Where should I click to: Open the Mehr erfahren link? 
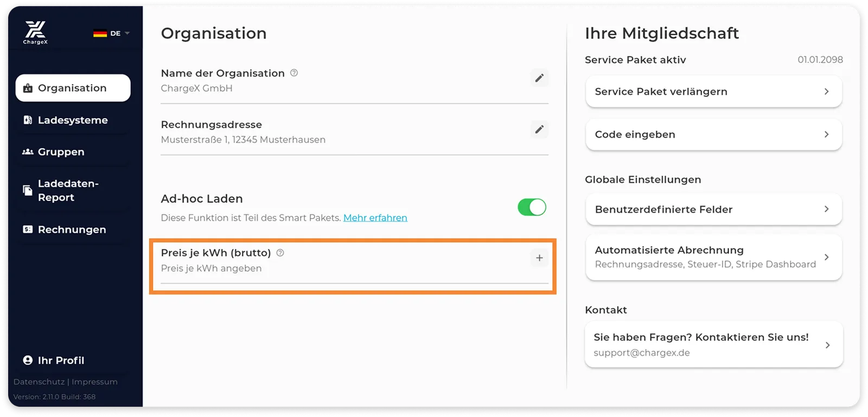pos(375,217)
